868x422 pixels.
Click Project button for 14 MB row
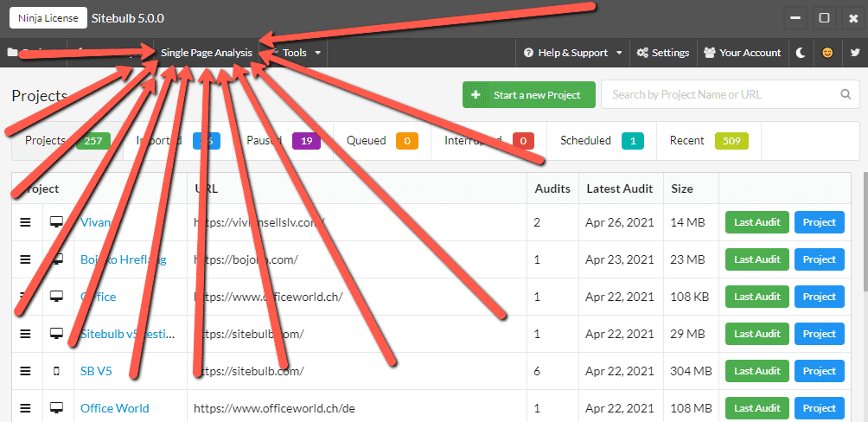point(820,222)
